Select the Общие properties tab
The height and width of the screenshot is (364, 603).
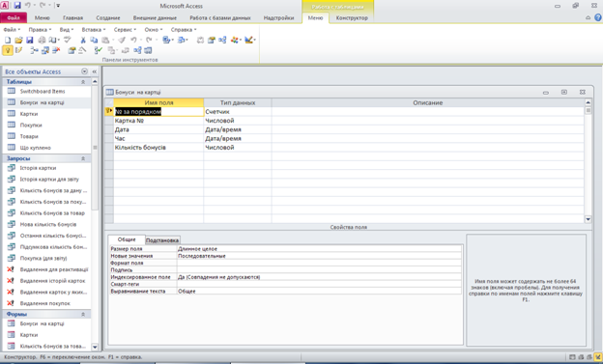(x=127, y=239)
